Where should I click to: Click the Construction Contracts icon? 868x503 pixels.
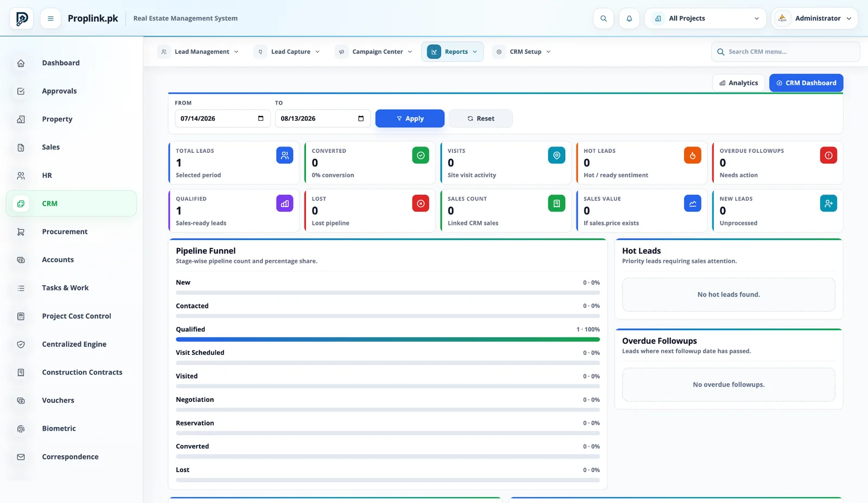pyautogui.click(x=21, y=372)
